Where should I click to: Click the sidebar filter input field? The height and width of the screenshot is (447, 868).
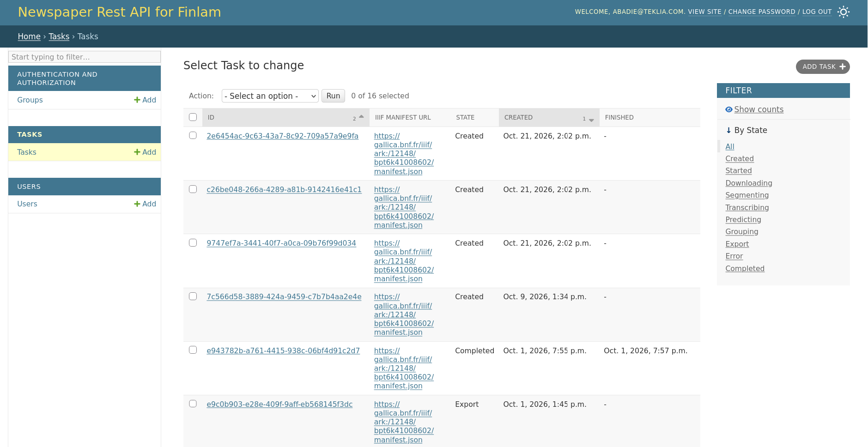coord(85,57)
